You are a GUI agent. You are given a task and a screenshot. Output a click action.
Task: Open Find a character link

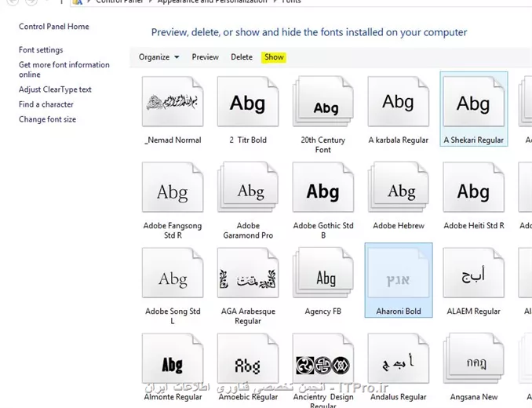click(x=46, y=104)
